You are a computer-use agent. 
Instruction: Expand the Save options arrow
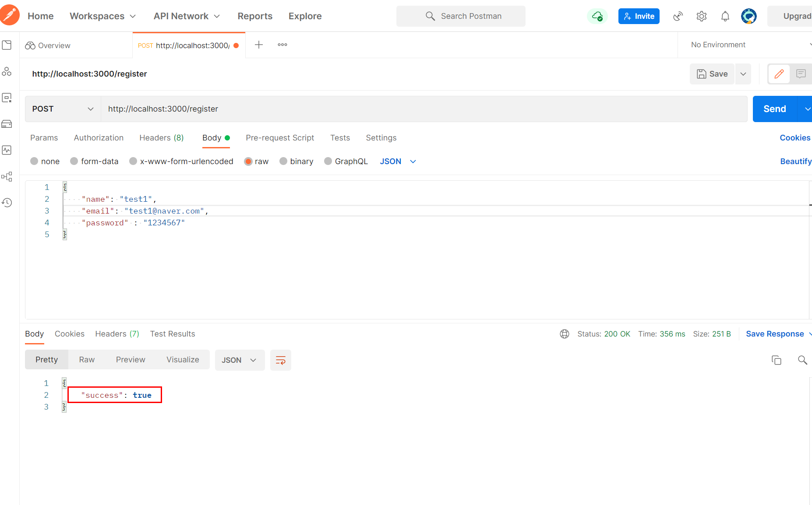click(x=743, y=74)
